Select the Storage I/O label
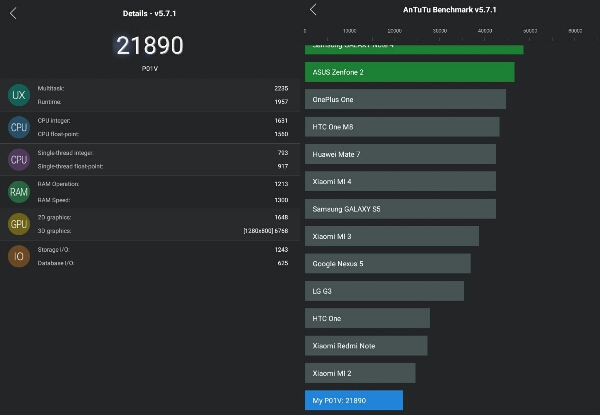This screenshot has height=415, width=600. 54,249
